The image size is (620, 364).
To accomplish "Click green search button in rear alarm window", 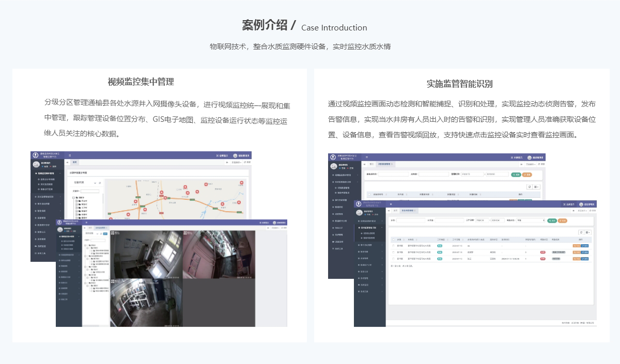I will point(516,175).
